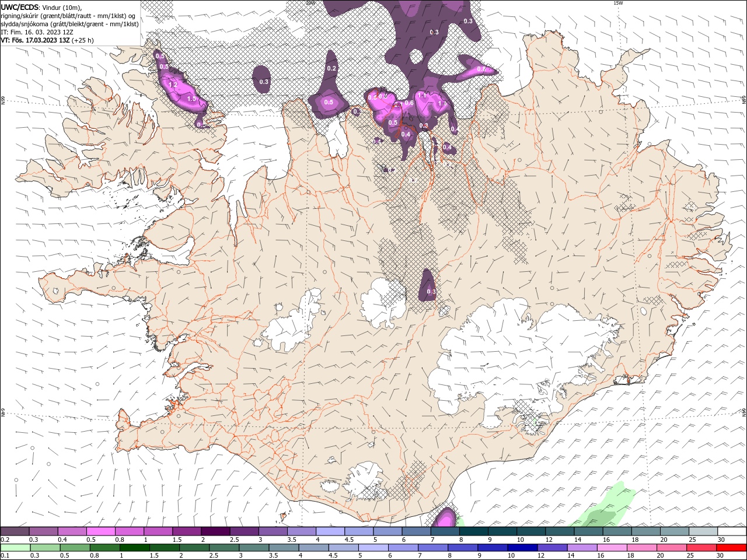Pick the bright pink 0.5 swatch in top legend
The image size is (747, 560).
pyautogui.click(x=100, y=531)
